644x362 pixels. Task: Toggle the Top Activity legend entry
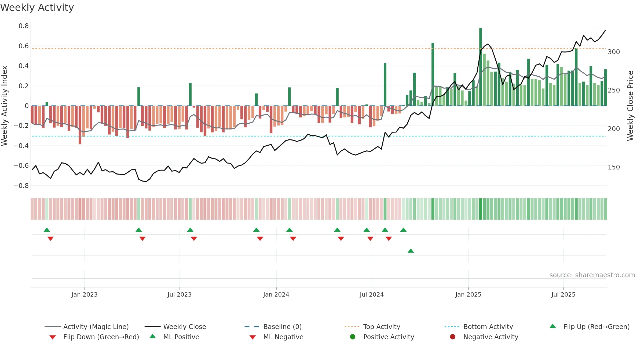372,327
